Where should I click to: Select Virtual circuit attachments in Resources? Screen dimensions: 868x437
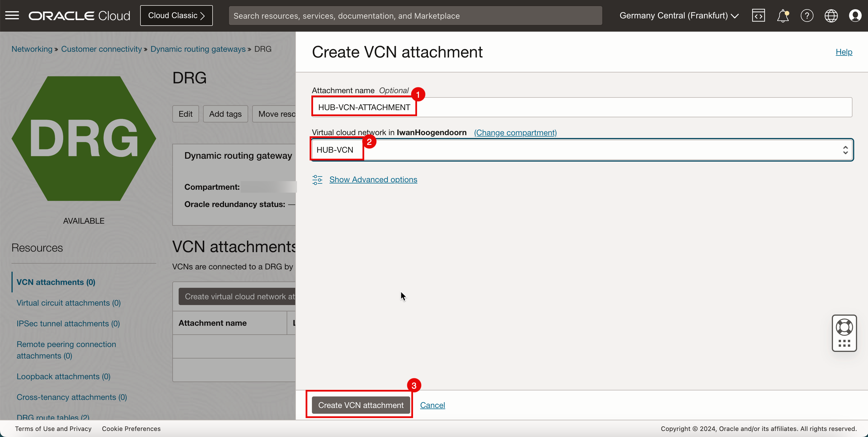click(68, 303)
